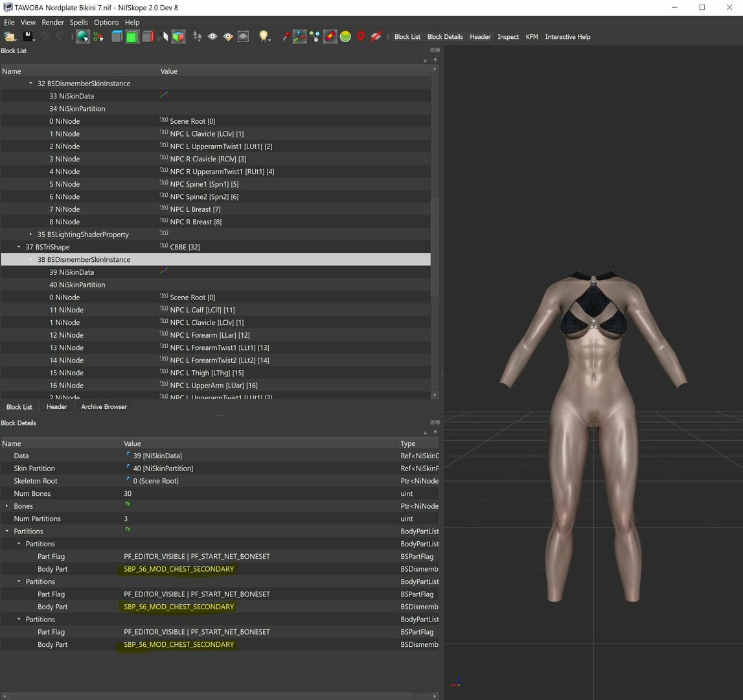This screenshot has height=700, width=743.
Task: Click the Undo arrow icon
Action: point(45,36)
